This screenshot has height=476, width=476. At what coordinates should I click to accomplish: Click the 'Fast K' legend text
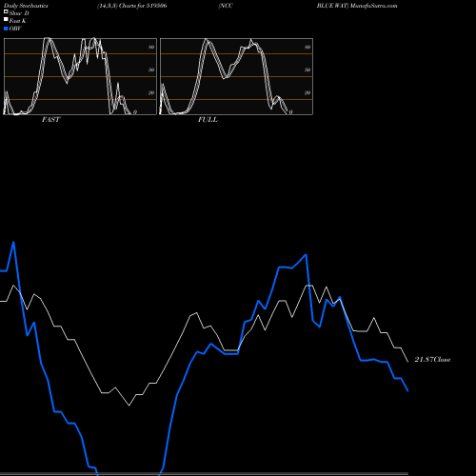[18, 21]
